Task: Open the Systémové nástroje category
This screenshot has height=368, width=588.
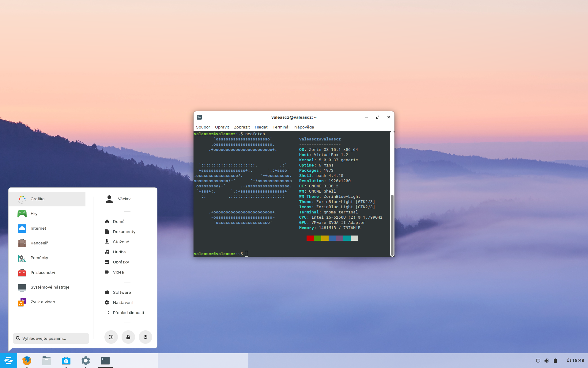Action: pos(47,287)
